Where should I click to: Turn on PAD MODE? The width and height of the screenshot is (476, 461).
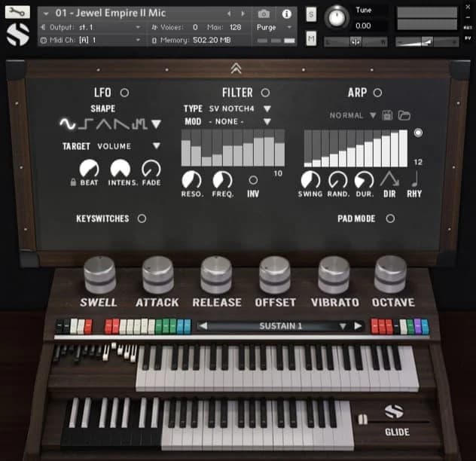[390, 218]
